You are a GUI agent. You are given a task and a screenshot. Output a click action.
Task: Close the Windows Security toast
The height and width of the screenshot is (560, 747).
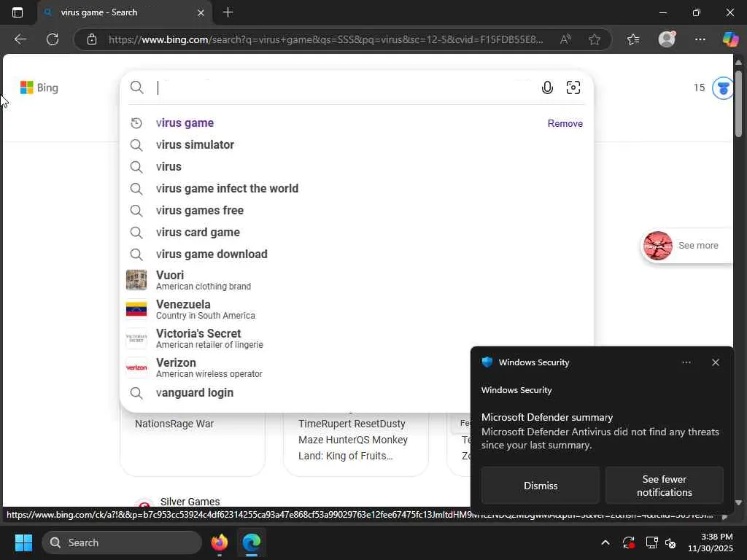click(x=715, y=363)
